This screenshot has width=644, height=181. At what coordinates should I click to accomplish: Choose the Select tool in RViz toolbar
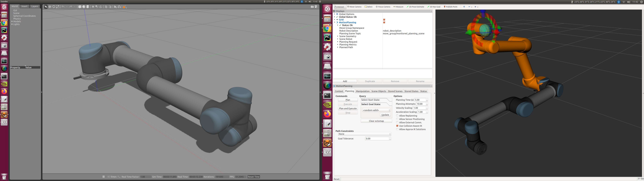click(x=369, y=7)
